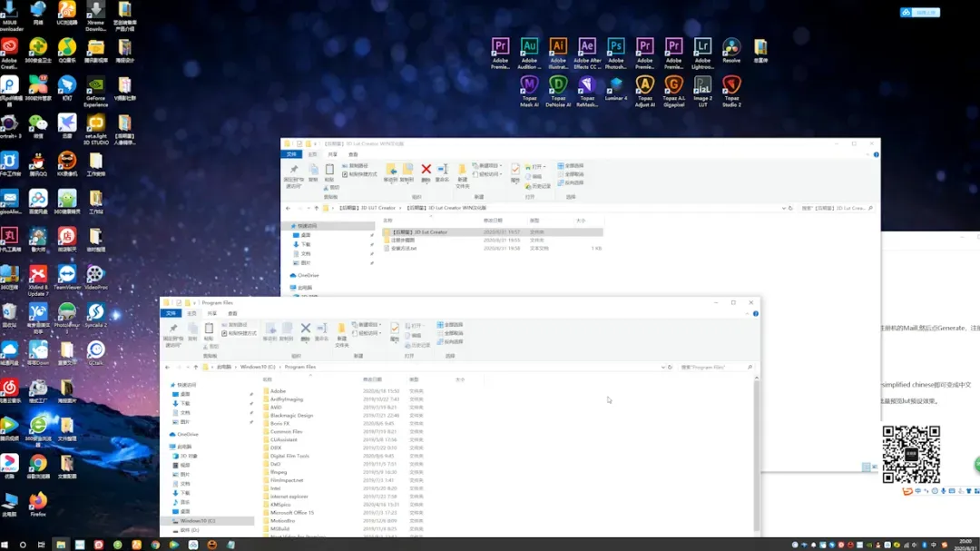Click the red Delete icon in Program Files ribbon

306,329
